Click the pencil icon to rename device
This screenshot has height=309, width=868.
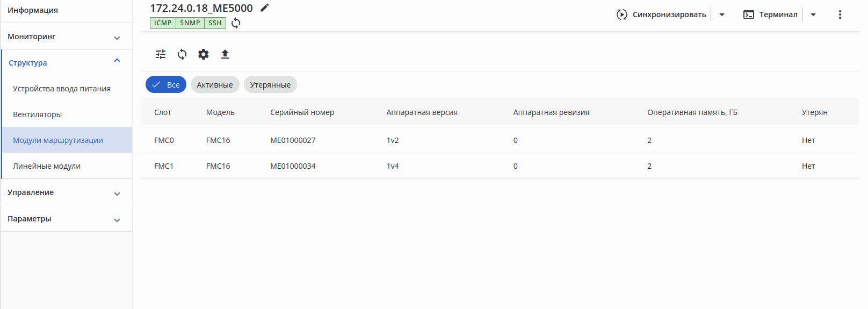(x=264, y=8)
